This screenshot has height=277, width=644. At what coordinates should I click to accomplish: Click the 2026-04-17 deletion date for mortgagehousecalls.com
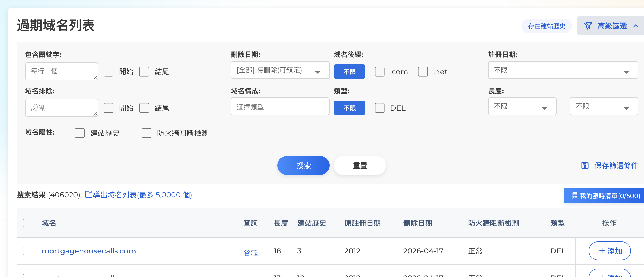coord(423,251)
